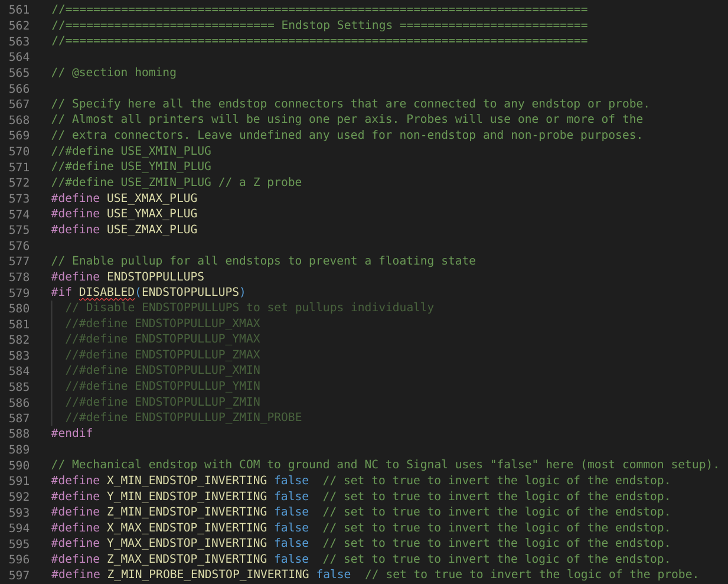728x584 pixels.
Task: Click the commented USE_XMIN_PLUG line
Action: (131, 151)
